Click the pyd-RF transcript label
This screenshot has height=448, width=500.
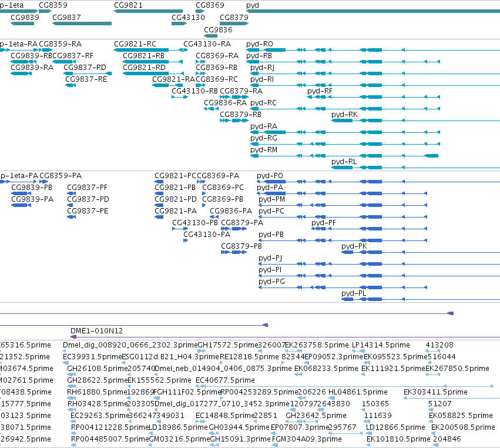point(320,91)
